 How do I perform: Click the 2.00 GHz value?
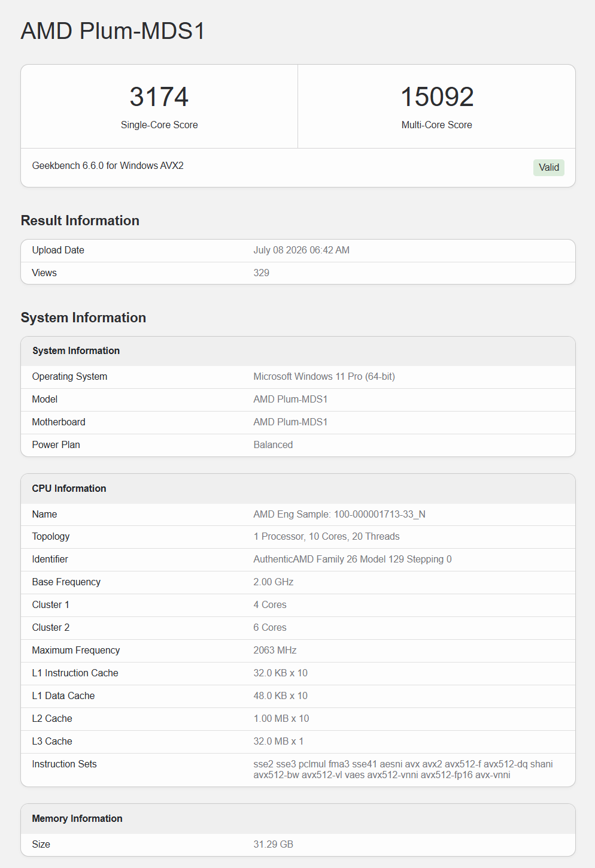click(274, 582)
